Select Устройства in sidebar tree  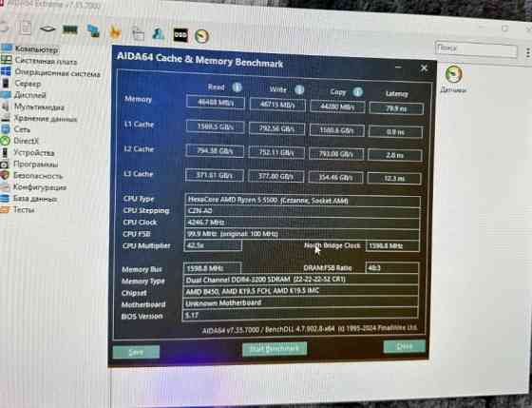click(34, 153)
